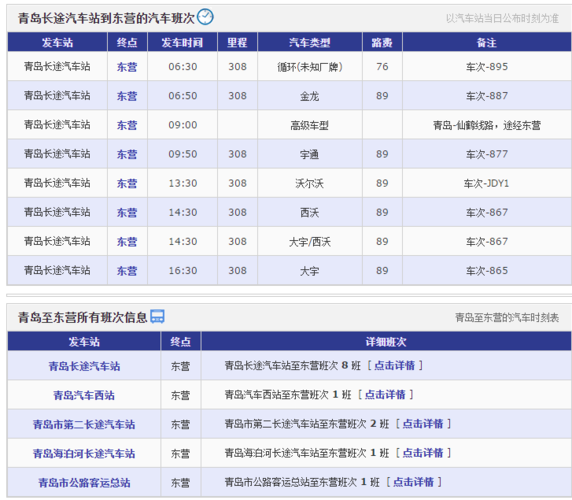572x500 pixels.
Task: Select the 06:30 departure time cell
Action: tap(182, 66)
